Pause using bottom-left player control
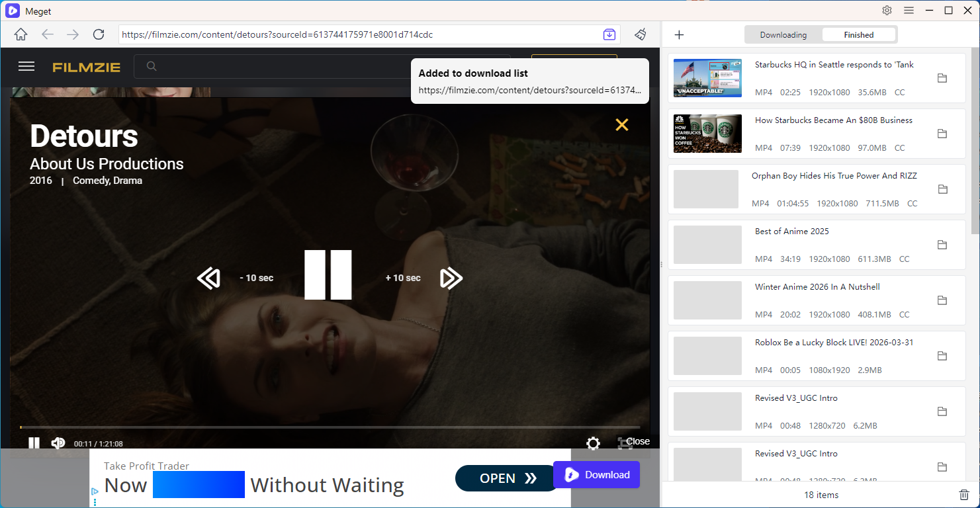980x508 pixels. click(x=34, y=443)
